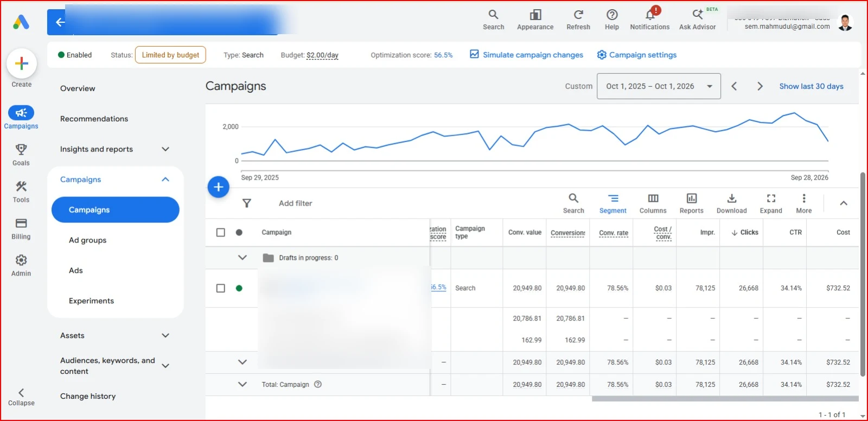Click Simulate campaign changes link

[526, 55]
